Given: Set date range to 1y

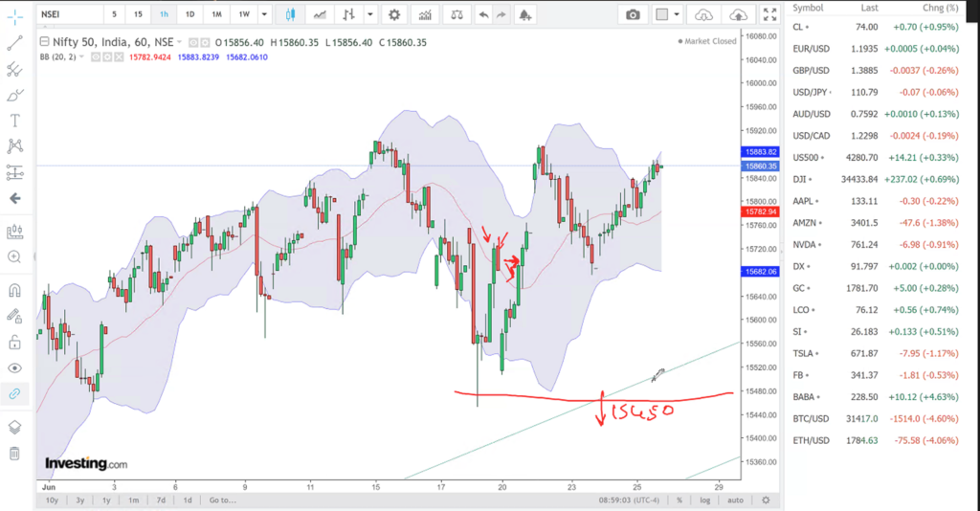Looking at the screenshot, I should 106,500.
